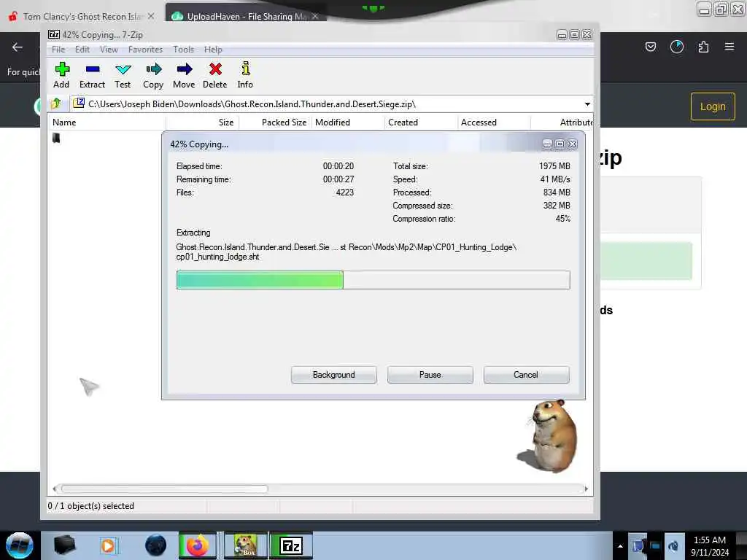Click the Move toolbar icon
The height and width of the screenshot is (560, 747).
coord(184,75)
